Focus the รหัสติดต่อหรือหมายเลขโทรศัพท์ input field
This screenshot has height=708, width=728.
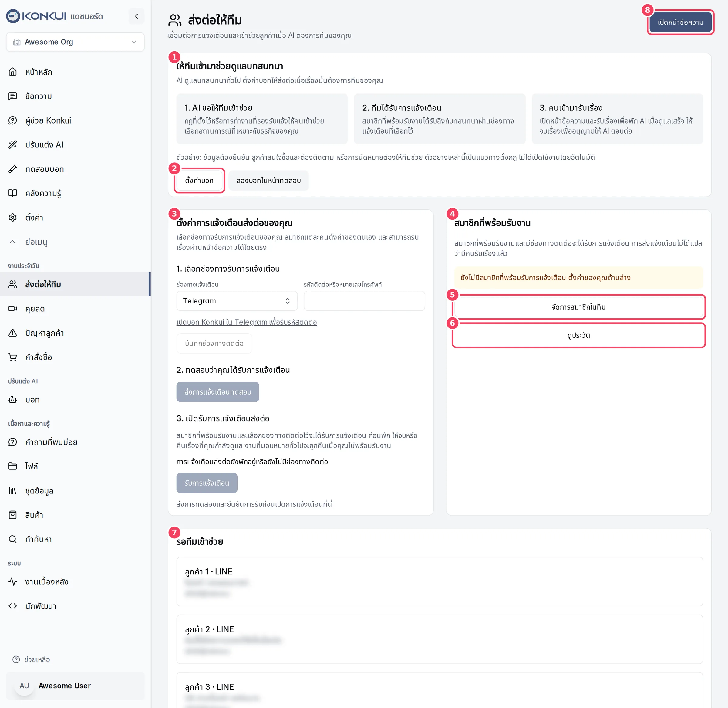[364, 301]
